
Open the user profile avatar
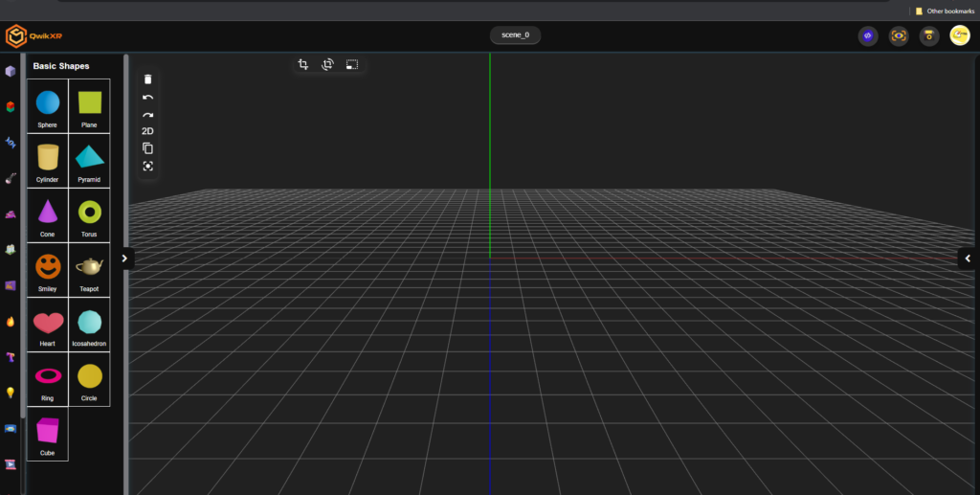[960, 35]
